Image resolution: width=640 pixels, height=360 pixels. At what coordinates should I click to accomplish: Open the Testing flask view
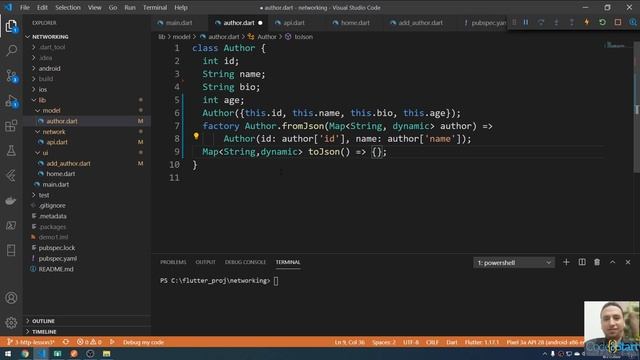[11, 151]
